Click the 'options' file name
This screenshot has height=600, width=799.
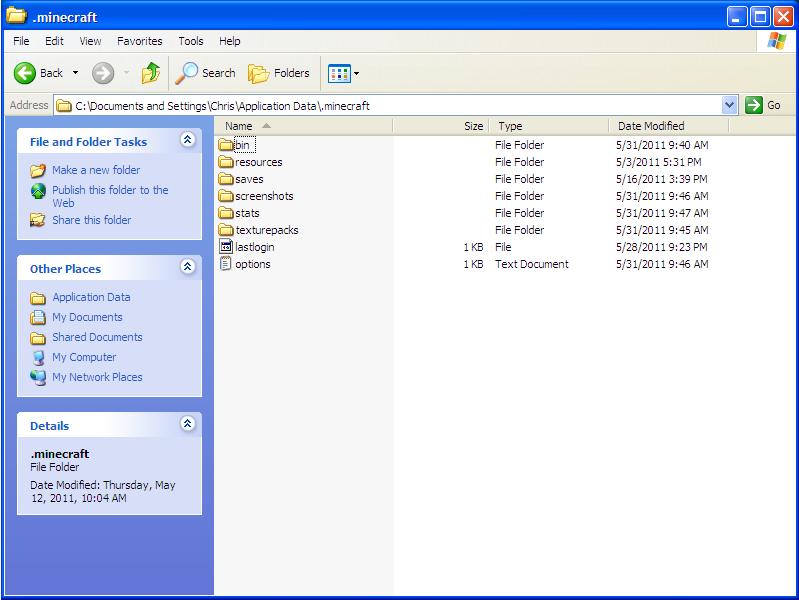pyautogui.click(x=253, y=264)
